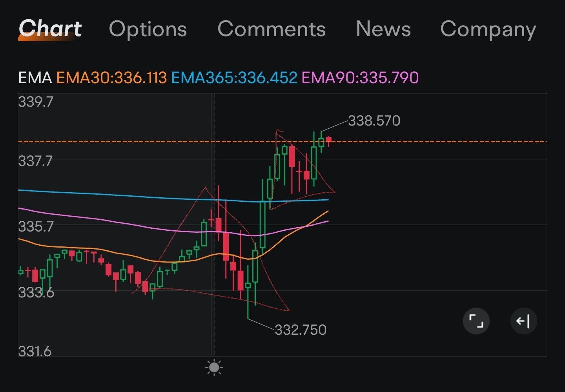This screenshot has width=565, height=392.
Task: Switch to the Chart tab
Action: (50, 29)
